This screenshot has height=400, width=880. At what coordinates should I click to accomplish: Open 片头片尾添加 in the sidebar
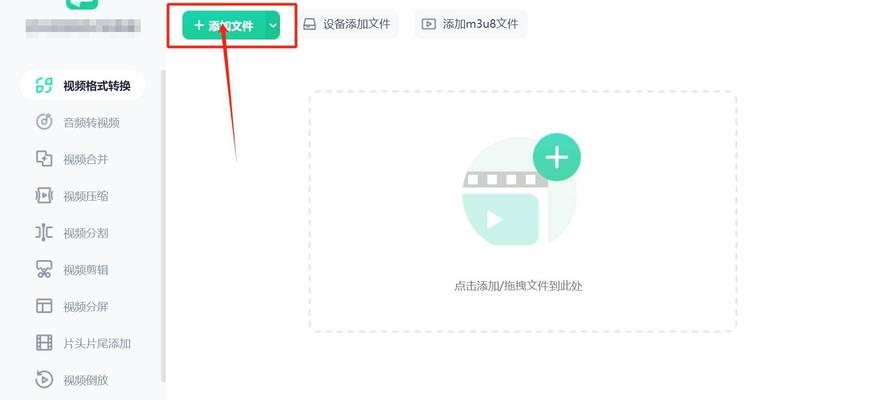point(82,343)
